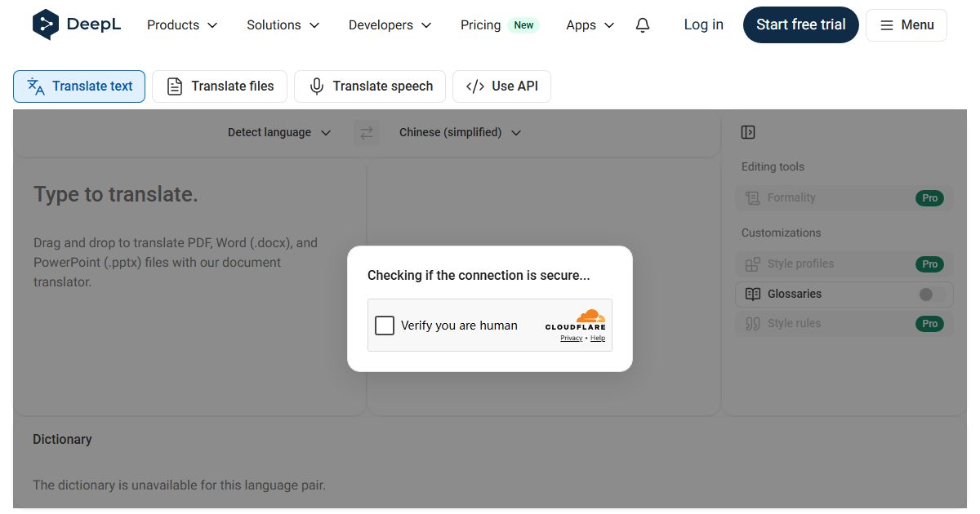
Task: Expand the Developers menu
Action: click(390, 25)
